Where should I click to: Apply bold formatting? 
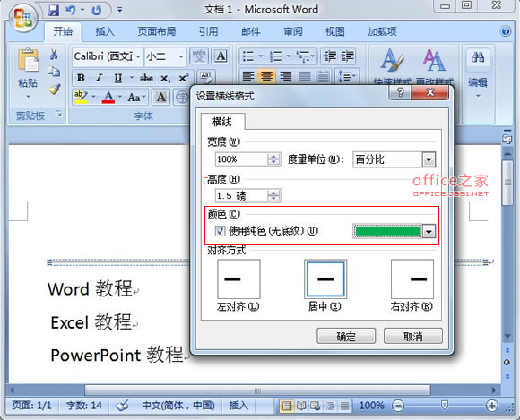[x=81, y=78]
